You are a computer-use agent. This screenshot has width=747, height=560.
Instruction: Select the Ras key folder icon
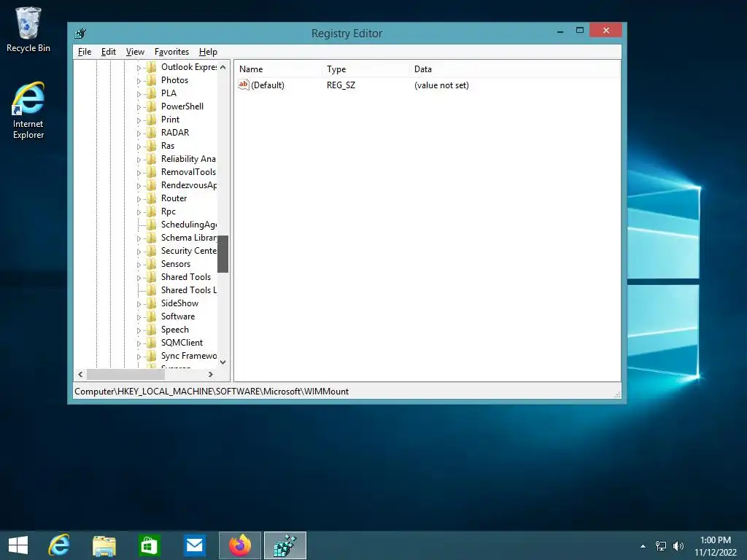point(152,146)
